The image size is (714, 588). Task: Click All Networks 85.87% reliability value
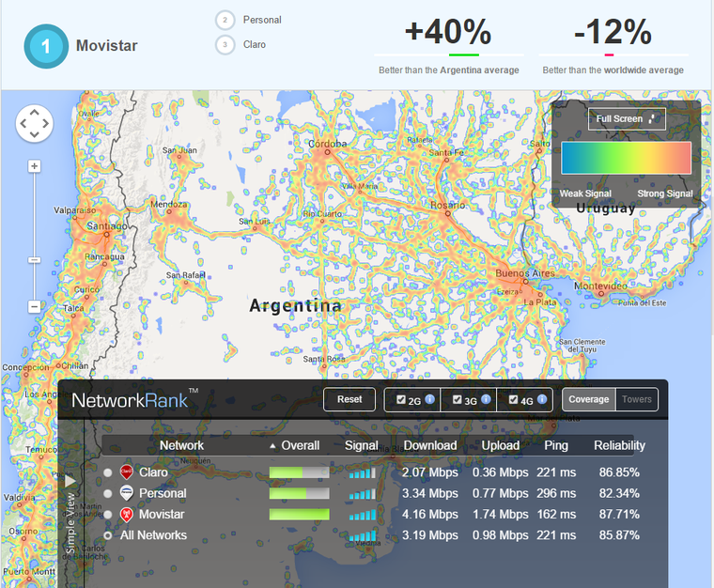pyautogui.click(x=619, y=535)
